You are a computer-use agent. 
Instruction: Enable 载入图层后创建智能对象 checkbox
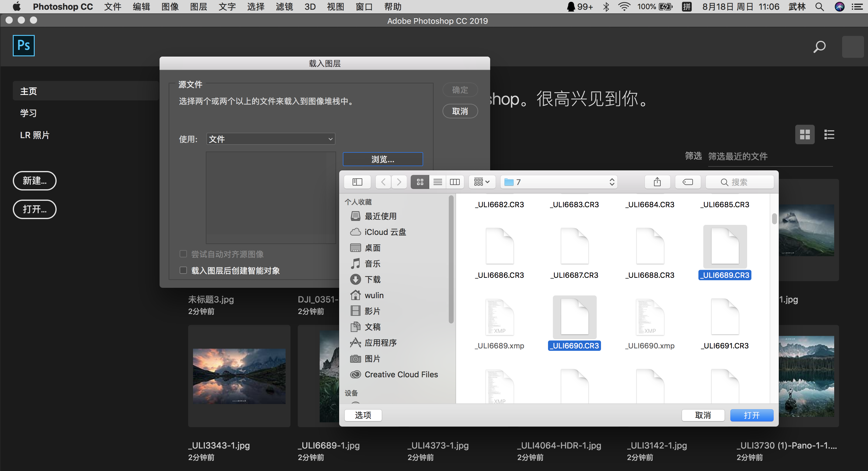click(x=183, y=270)
